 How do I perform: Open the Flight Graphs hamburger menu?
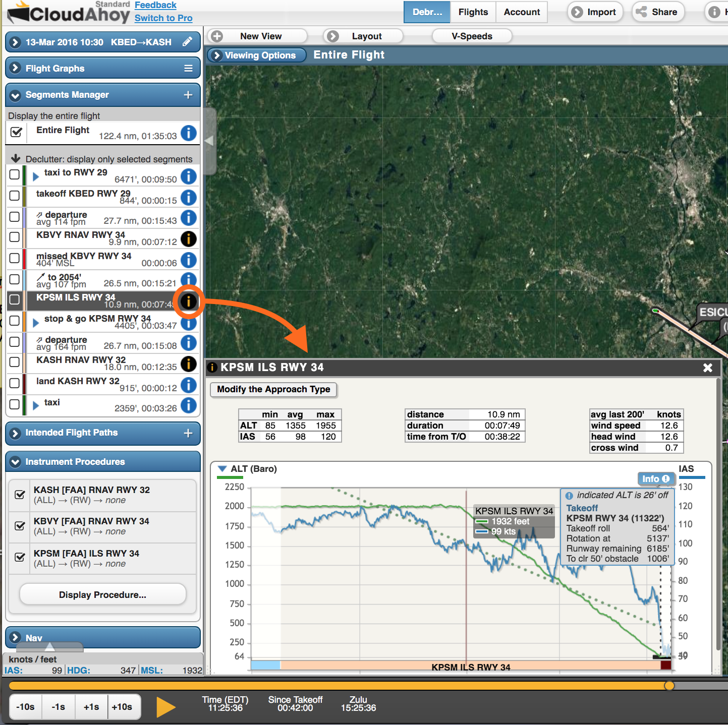pos(188,68)
